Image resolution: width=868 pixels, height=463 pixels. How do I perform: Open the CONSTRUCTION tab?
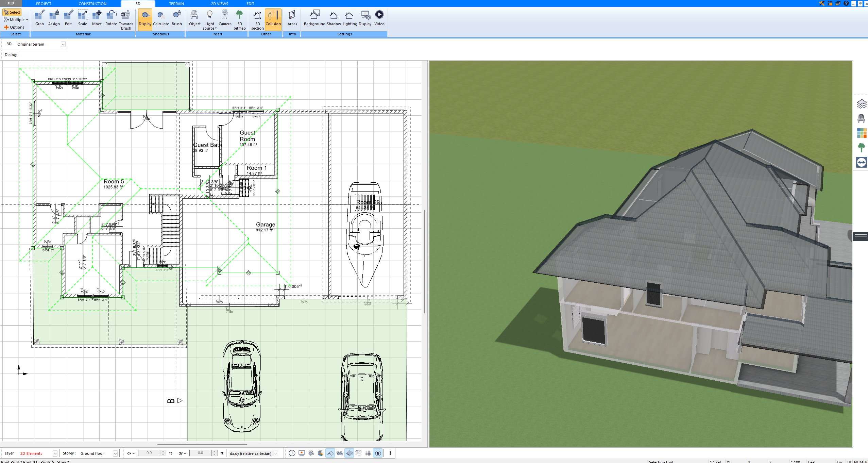point(92,3)
